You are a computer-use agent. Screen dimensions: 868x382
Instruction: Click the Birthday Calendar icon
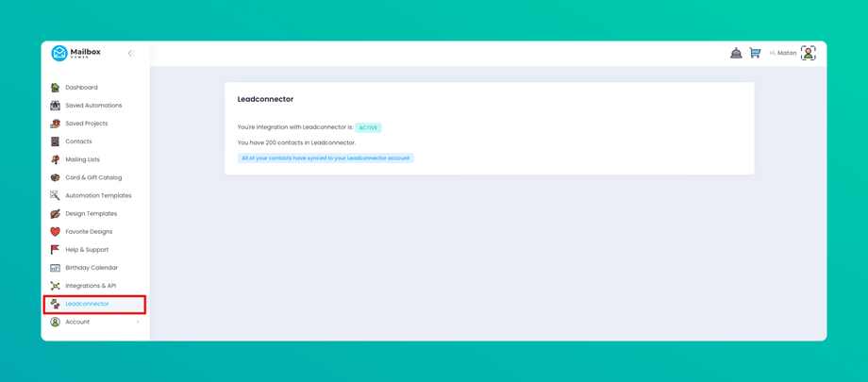[55, 268]
